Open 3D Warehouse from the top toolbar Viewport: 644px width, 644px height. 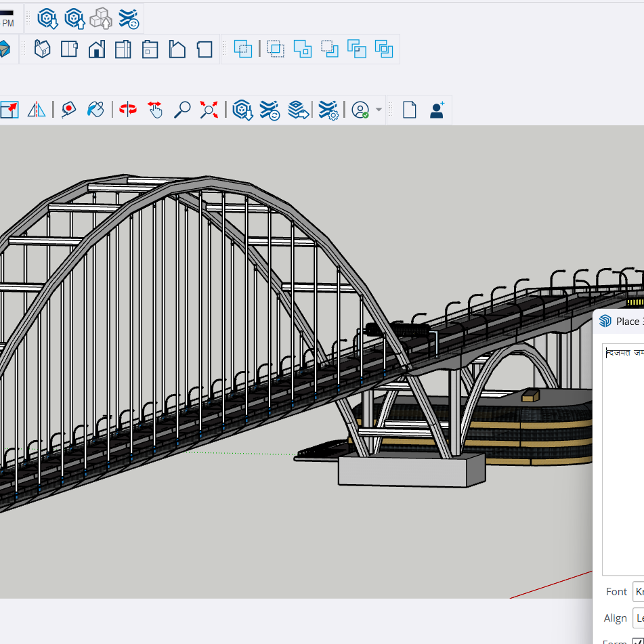click(x=47, y=18)
